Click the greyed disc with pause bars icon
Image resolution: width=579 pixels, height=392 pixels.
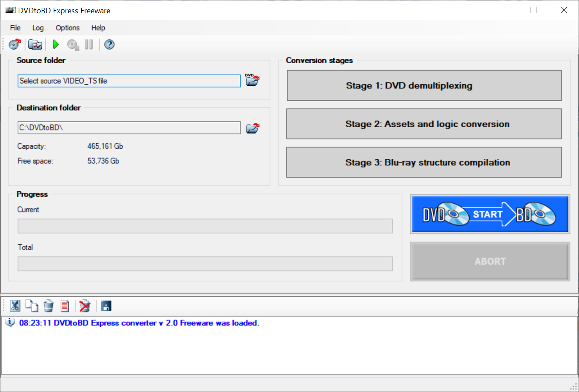click(73, 44)
